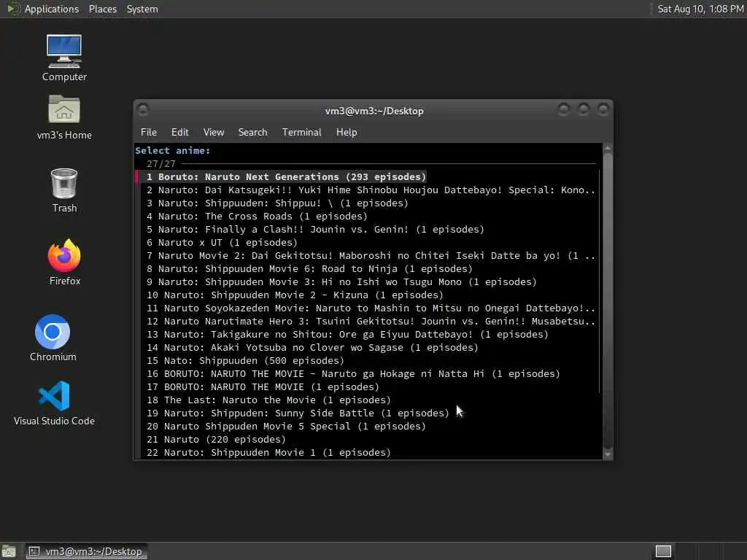747x560 pixels.
Task: Open the terminal Search menu
Action: [252, 133]
